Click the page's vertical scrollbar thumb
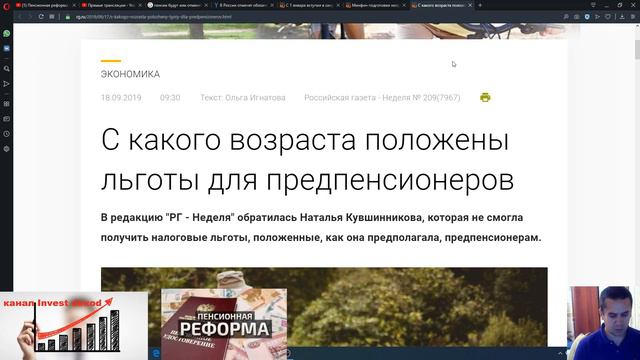This screenshot has width=640, height=360. pos(637,50)
